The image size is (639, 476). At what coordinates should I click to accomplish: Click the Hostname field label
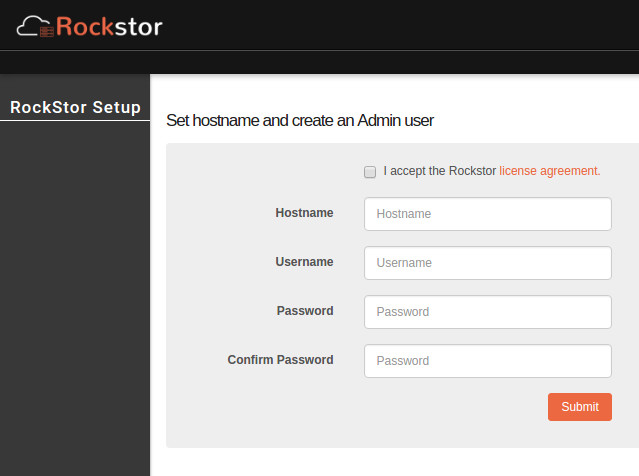[304, 213]
